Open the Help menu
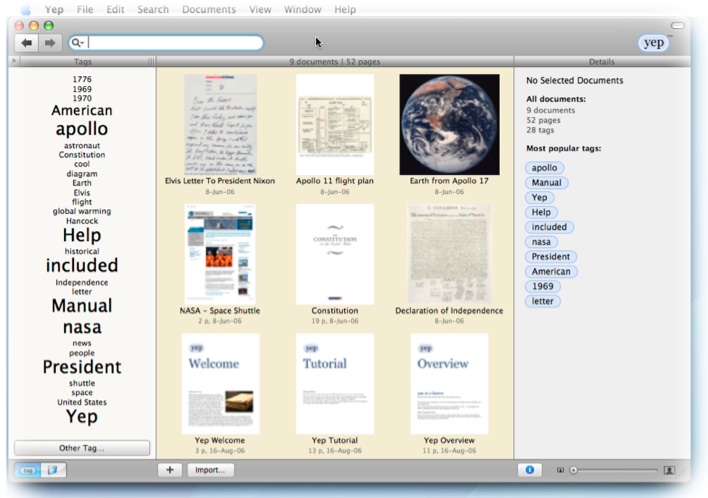The image size is (708, 498). pyautogui.click(x=345, y=9)
